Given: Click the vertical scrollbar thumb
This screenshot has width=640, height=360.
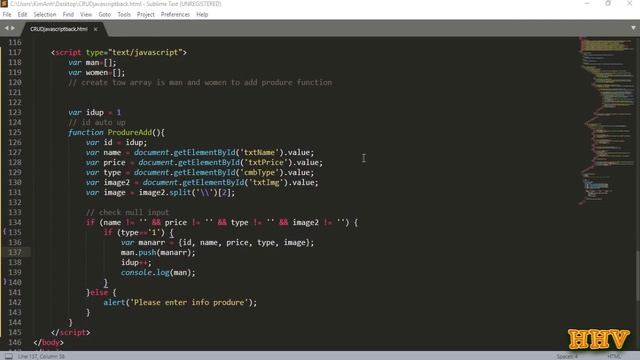Looking at the screenshot, I should pyautogui.click(x=638, y=277).
